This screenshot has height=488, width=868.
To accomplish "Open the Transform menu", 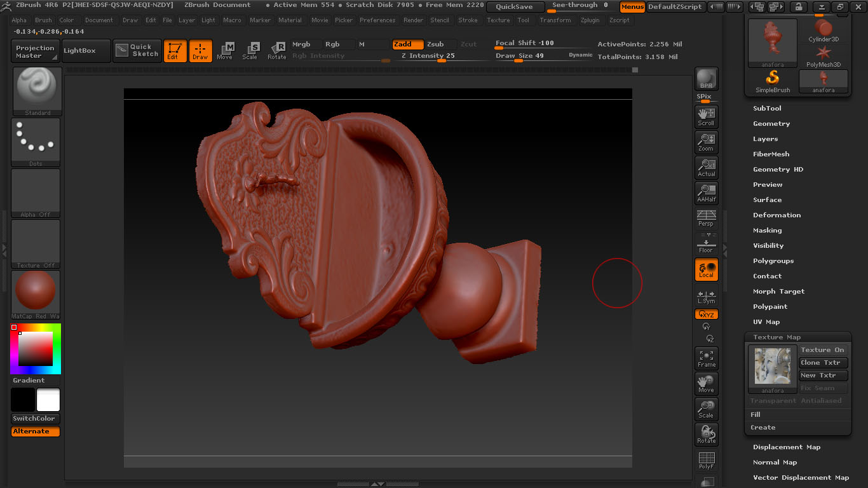I will coord(555,20).
